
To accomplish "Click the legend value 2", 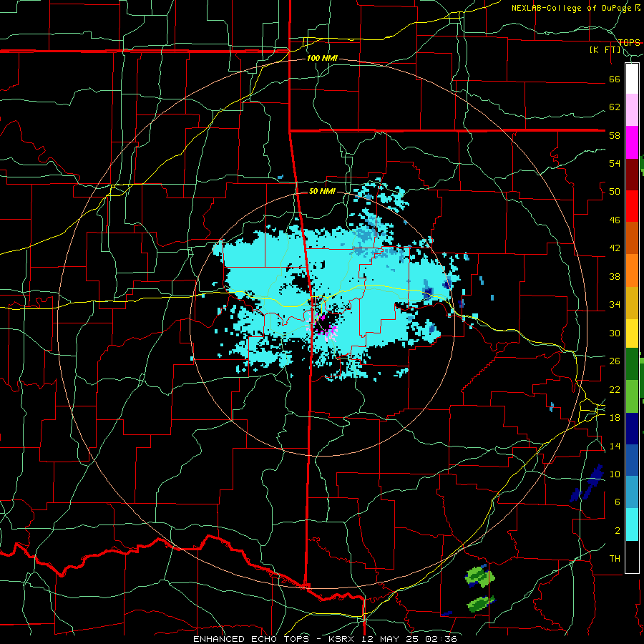I will click(x=618, y=531).
